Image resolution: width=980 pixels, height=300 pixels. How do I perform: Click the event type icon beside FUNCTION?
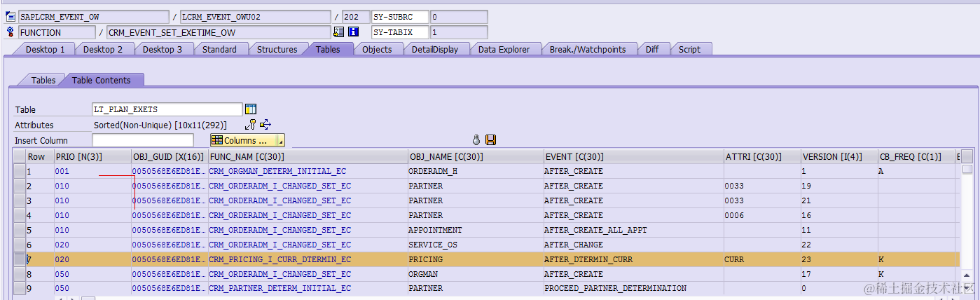10,32
